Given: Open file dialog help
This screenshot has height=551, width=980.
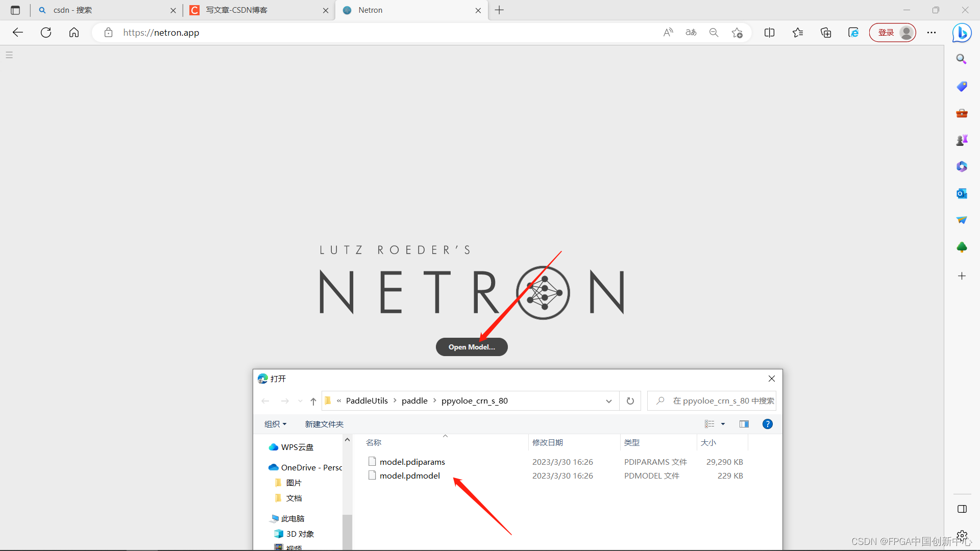Looking at the screenshot, I should pos(767,424).
